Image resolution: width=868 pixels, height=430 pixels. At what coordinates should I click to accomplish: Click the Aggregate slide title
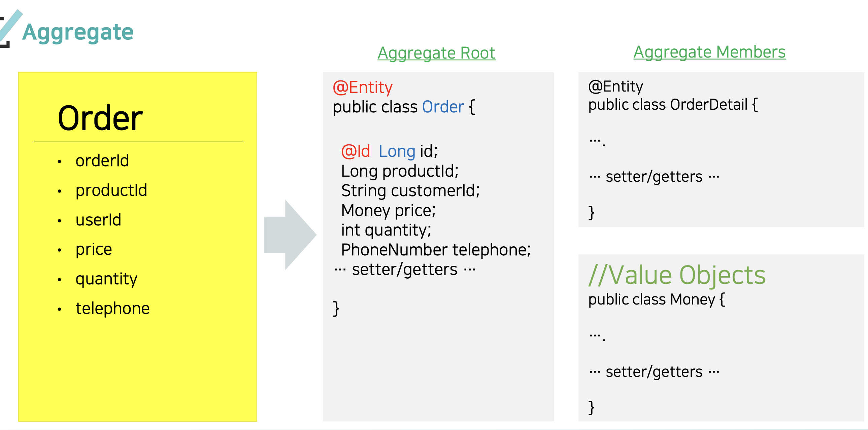click(78, 32)
